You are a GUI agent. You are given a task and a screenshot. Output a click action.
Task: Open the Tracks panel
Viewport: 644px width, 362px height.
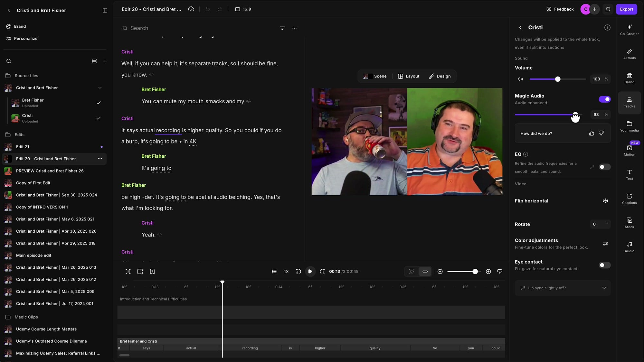coord(629,102)
